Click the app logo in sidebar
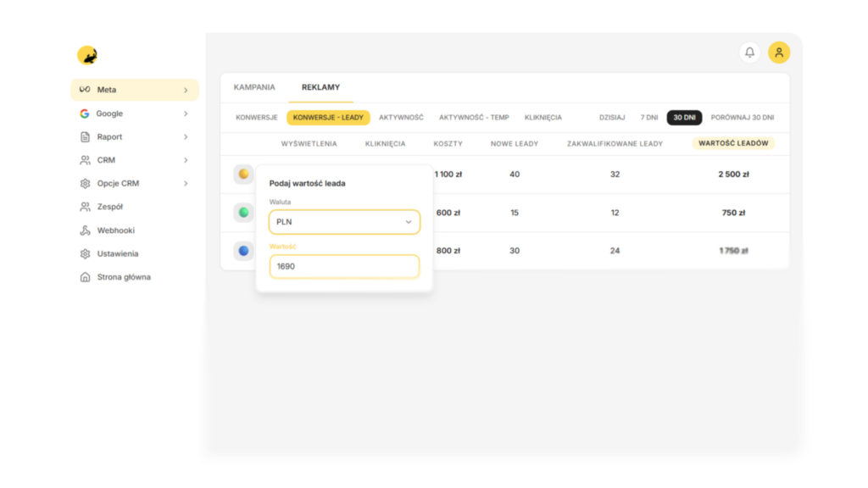 pyautogui.click(x=87, y=56)
